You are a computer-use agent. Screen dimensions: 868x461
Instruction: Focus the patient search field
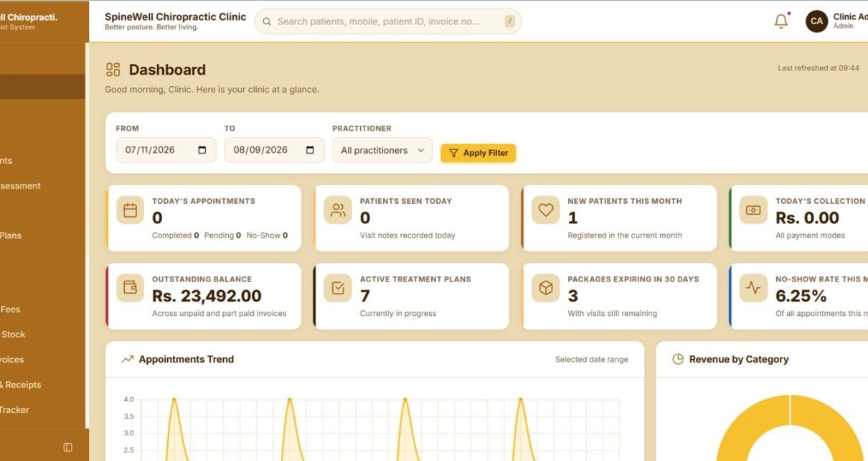[388, 22]
